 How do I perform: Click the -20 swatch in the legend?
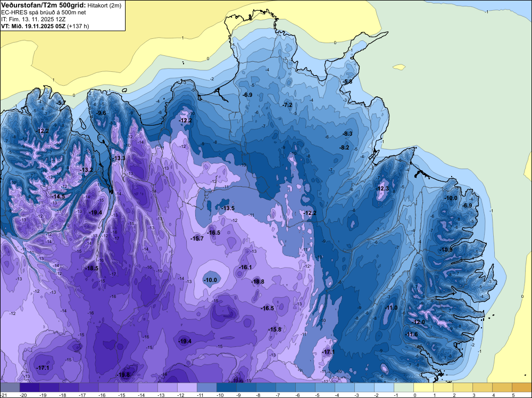pyautogui.click(x=29, y=387)
